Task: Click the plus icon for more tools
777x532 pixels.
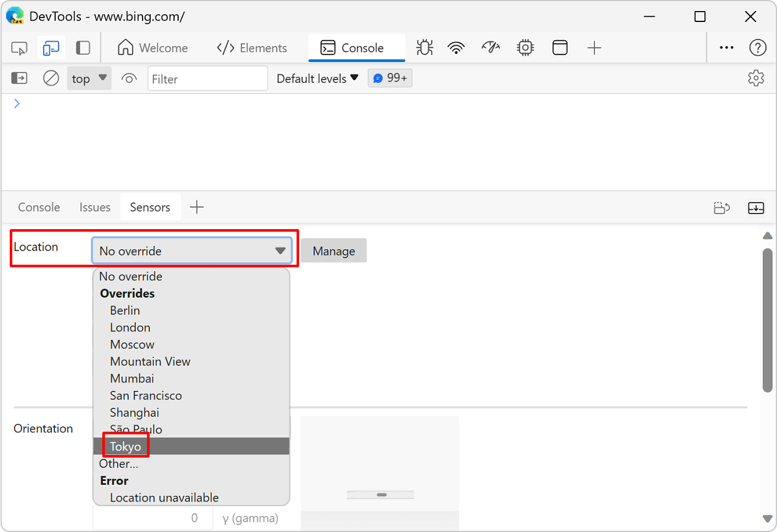Action: pyautogui.click(x=594, y=48)
